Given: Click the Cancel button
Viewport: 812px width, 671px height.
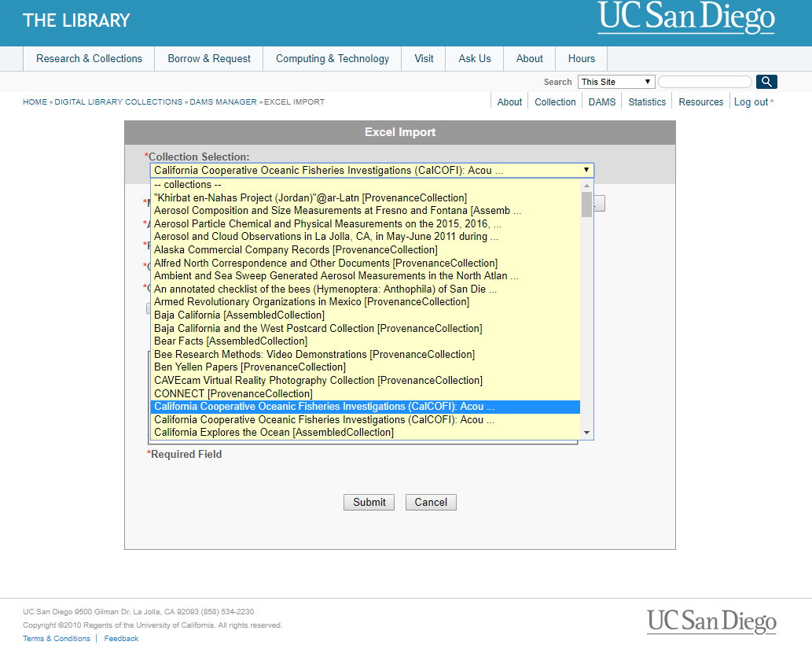Looking at the screenshot, I should pyautogui.click(x=431, y=502).
